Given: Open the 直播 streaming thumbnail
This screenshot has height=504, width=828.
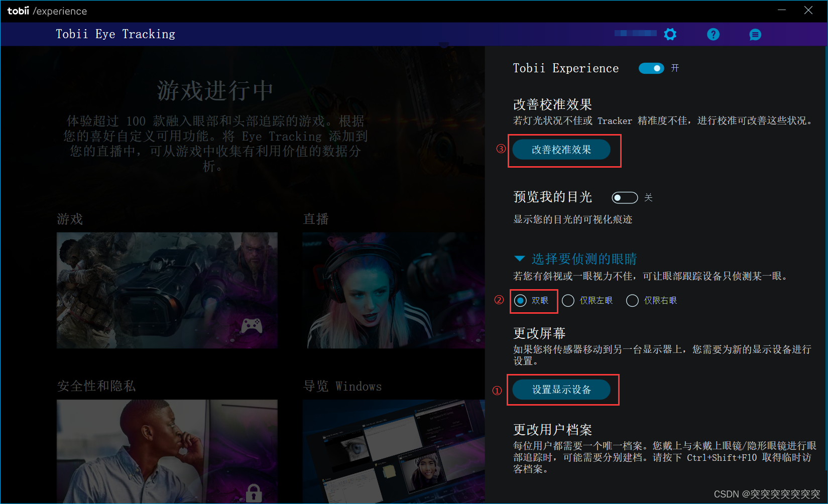Looking at the screenshot, I should coord(394,290).
